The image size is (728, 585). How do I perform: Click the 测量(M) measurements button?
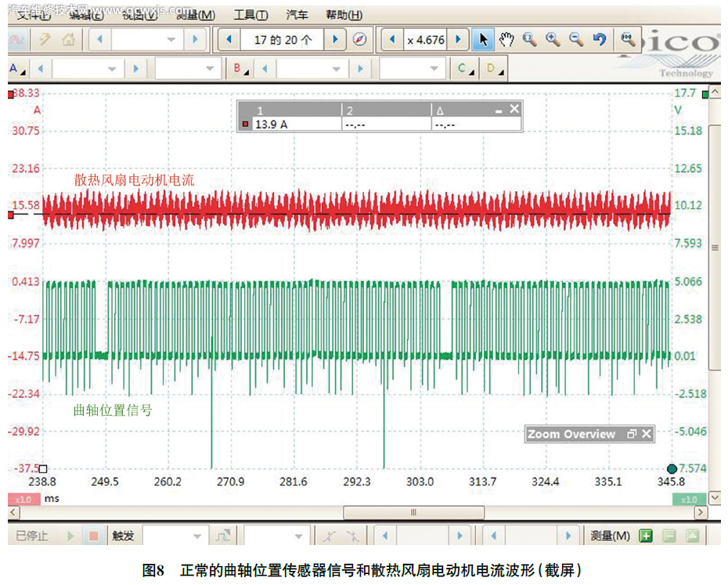coord(610,536)
